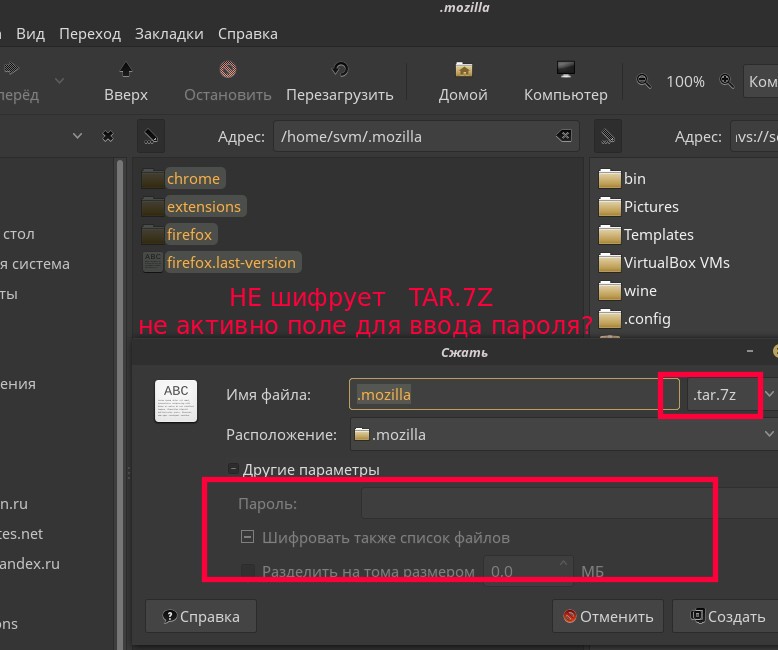Open the Справка menu in menu bar
This screenshot has height=650, width=778.
pos(247,33)
